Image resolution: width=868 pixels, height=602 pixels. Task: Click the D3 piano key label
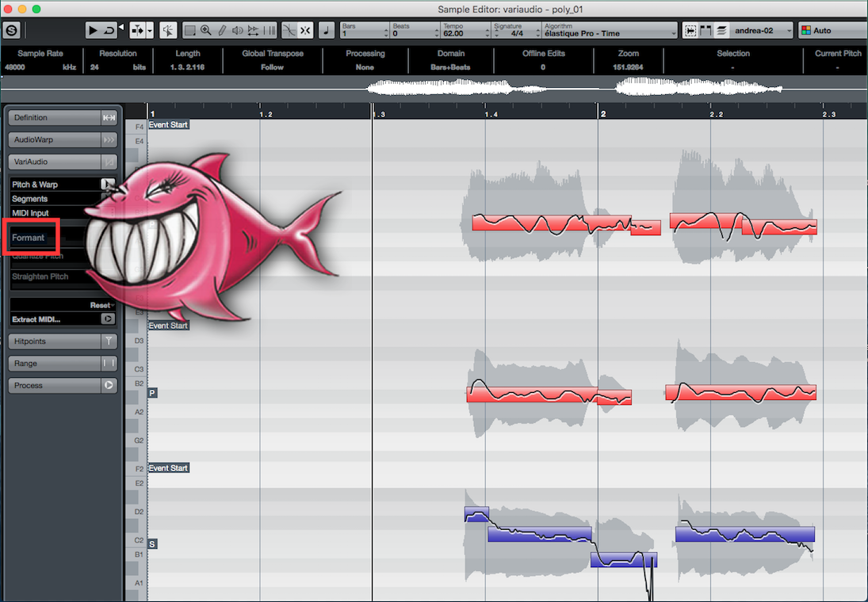tap(139, 341)
